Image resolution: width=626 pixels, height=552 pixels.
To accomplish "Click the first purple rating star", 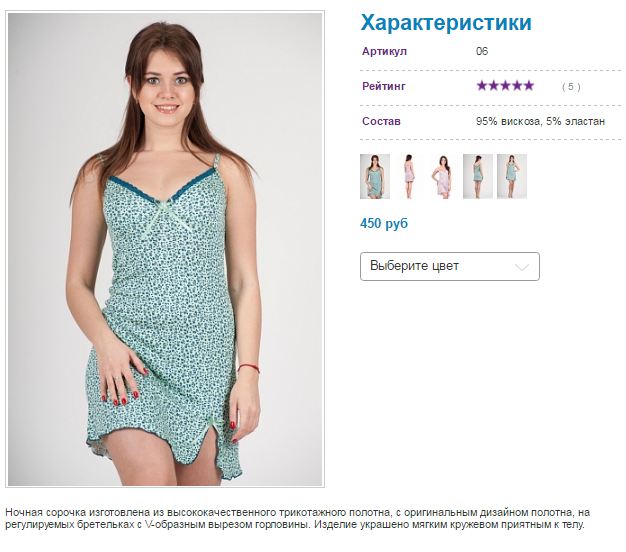I will tap(482, 85).
